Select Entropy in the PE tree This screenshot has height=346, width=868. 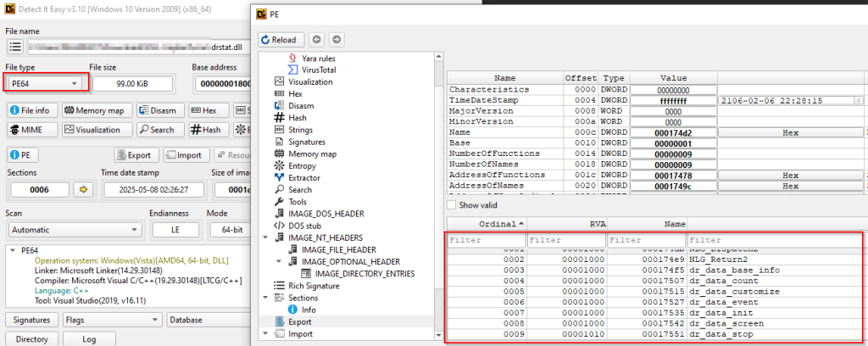tap(302, 166)
